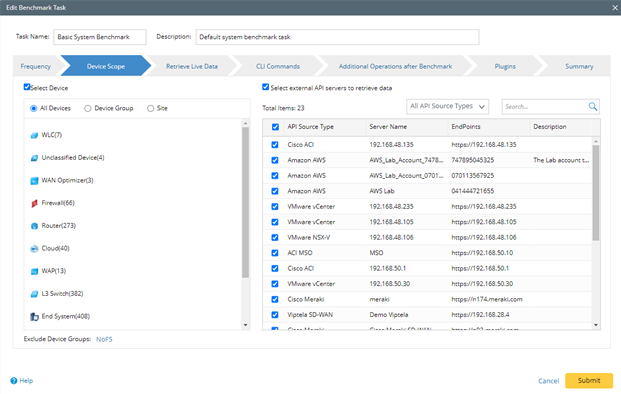Uncheck the meraki server row checkbox
621x394 pixels.
click(x=275, y=299)
